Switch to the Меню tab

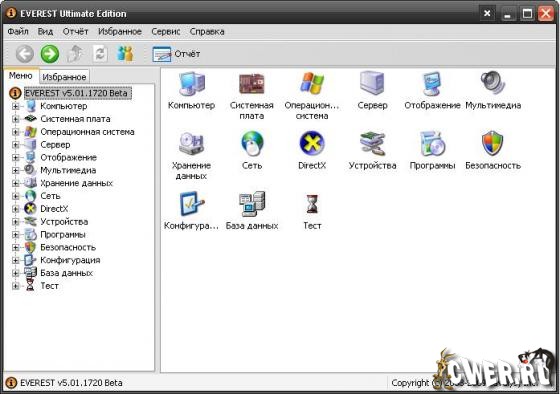21,76
